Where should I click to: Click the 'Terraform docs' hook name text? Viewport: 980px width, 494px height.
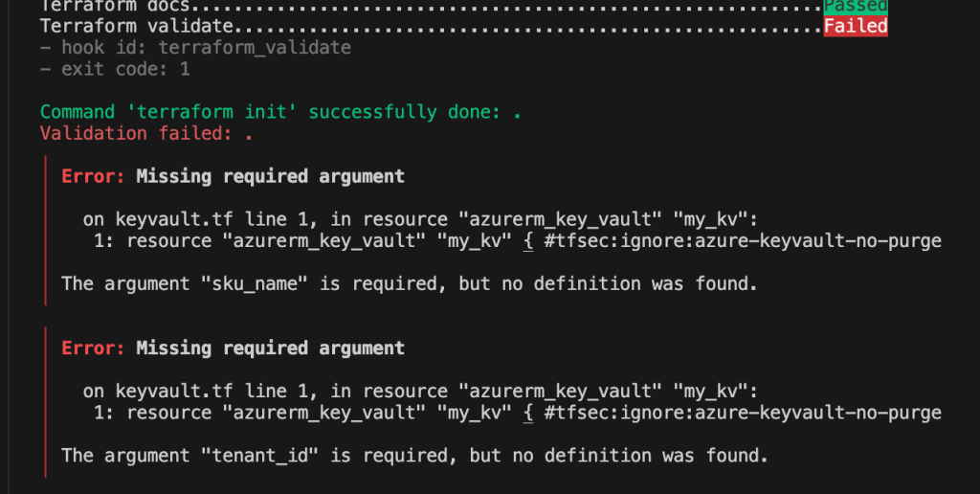tap(115, 5)
